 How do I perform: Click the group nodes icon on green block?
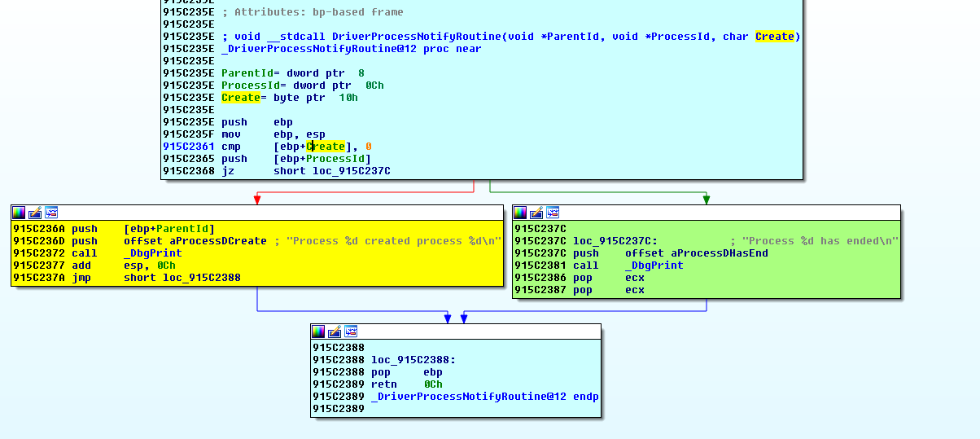click(x=553, y=213)
